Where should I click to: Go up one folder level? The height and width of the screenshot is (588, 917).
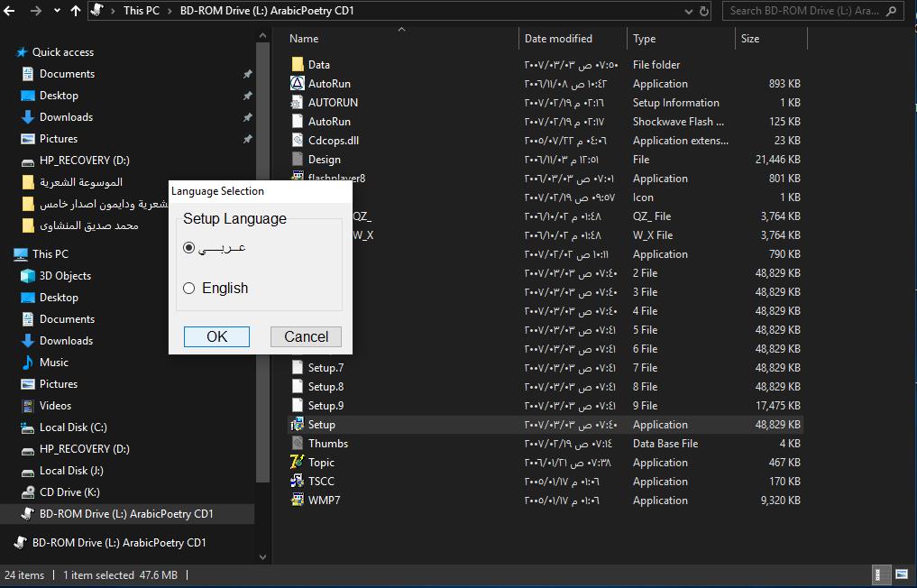[x=78, y=11]
